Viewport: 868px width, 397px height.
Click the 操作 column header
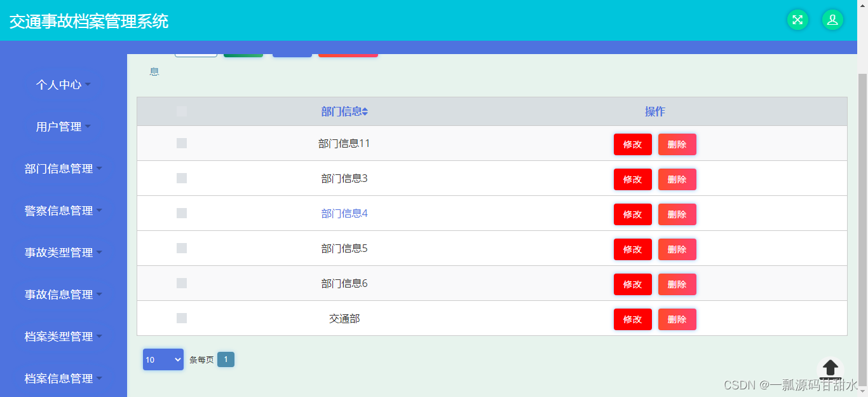click(655, 112)
